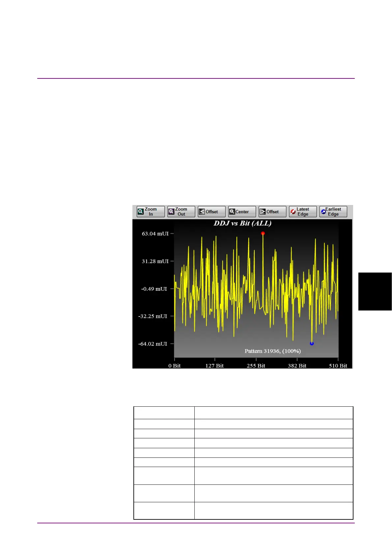Jump to the Latest Edge
Screen dimensions: 392x555
tap(303, 212)
